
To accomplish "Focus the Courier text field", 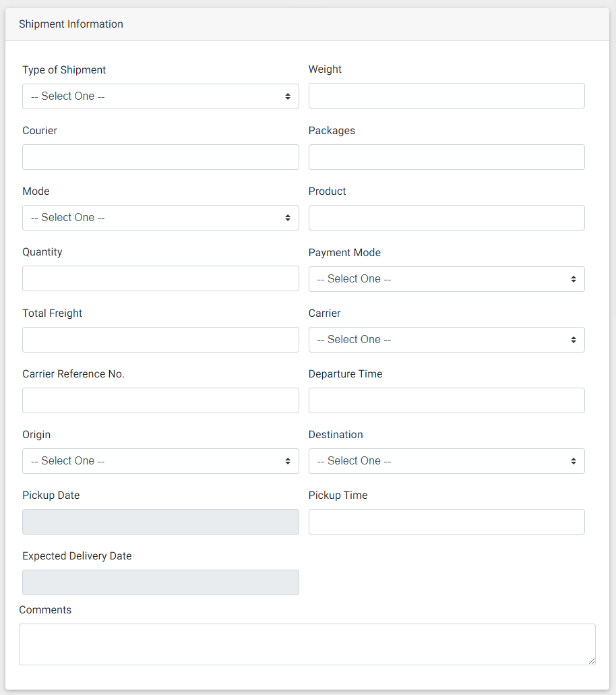I will (160, 157).
